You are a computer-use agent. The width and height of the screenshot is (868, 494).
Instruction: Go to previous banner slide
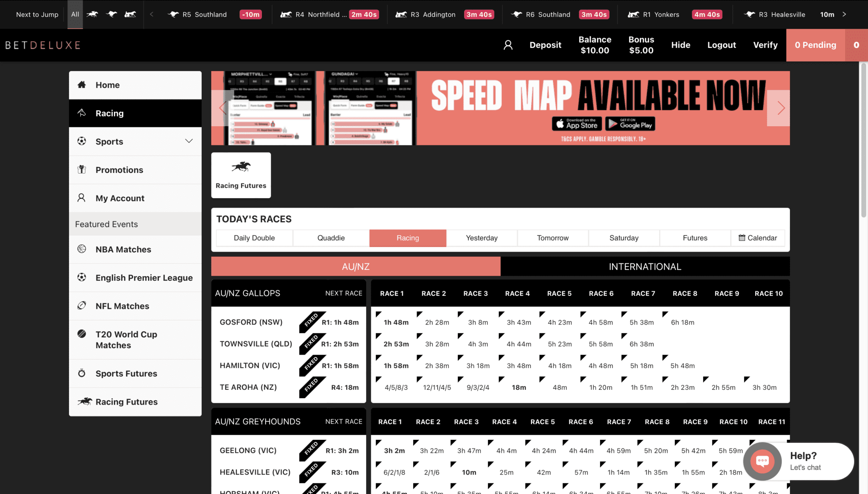point(222,108)
